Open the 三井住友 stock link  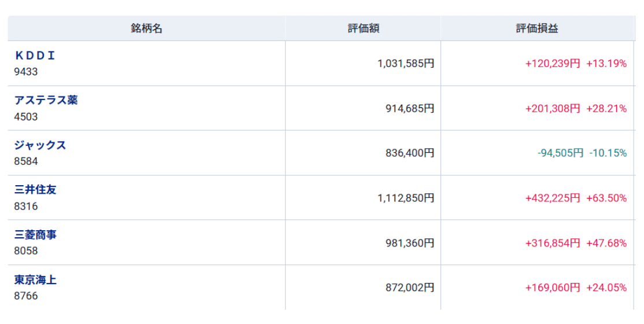35,190
